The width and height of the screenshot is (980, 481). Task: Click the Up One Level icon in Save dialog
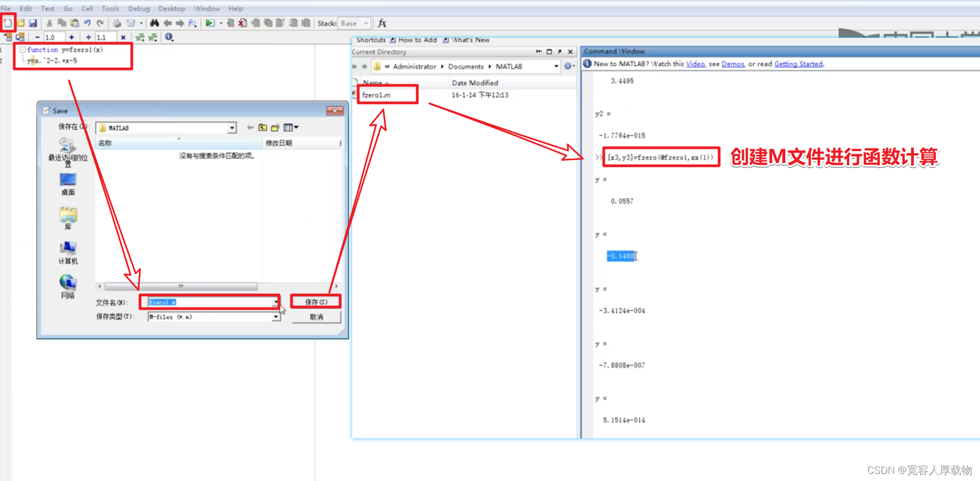point(262,128)
